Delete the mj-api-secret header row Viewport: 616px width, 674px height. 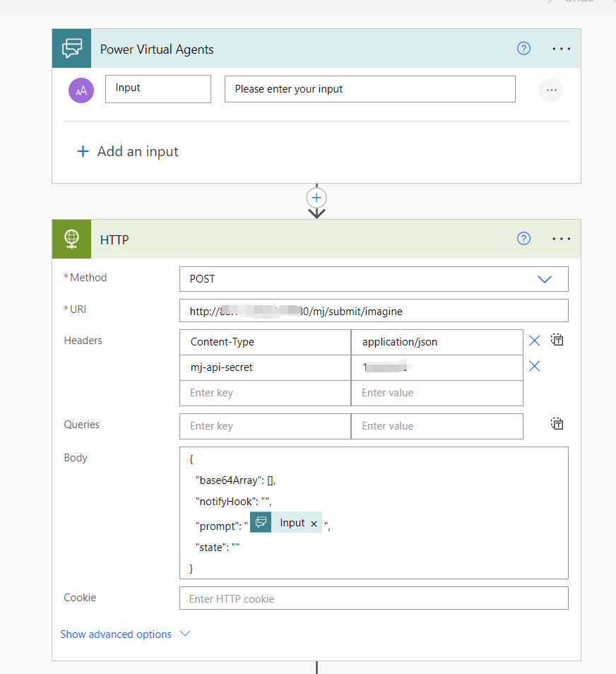534,366
